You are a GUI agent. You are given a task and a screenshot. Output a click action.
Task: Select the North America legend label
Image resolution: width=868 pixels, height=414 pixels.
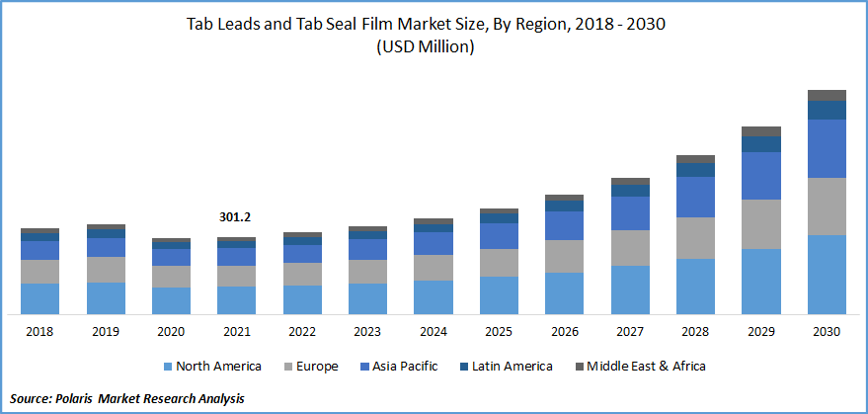click(x=218, y=367)
